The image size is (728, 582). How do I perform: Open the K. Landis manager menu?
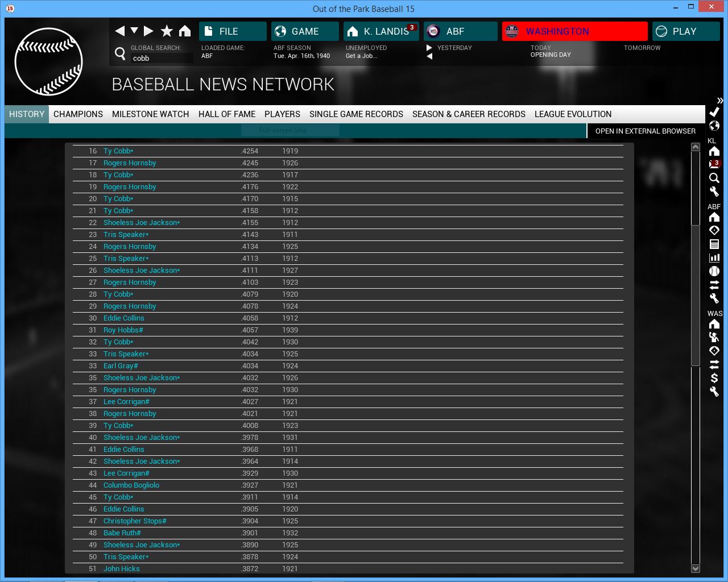click(x=381, y=31)
